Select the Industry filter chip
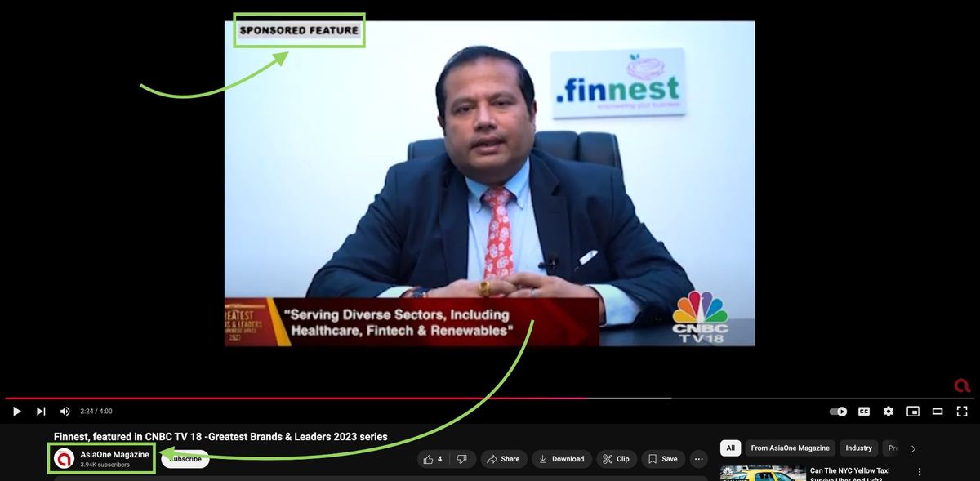 click(858, 448)
